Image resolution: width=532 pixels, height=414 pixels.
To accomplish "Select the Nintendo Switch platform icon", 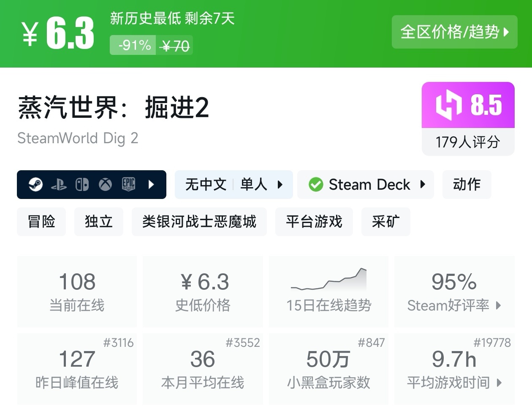I will pos(82,185).
